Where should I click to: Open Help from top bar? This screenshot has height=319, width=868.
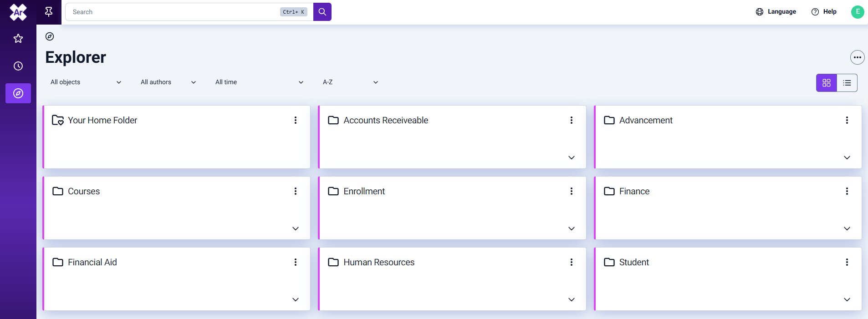point(824,12)
